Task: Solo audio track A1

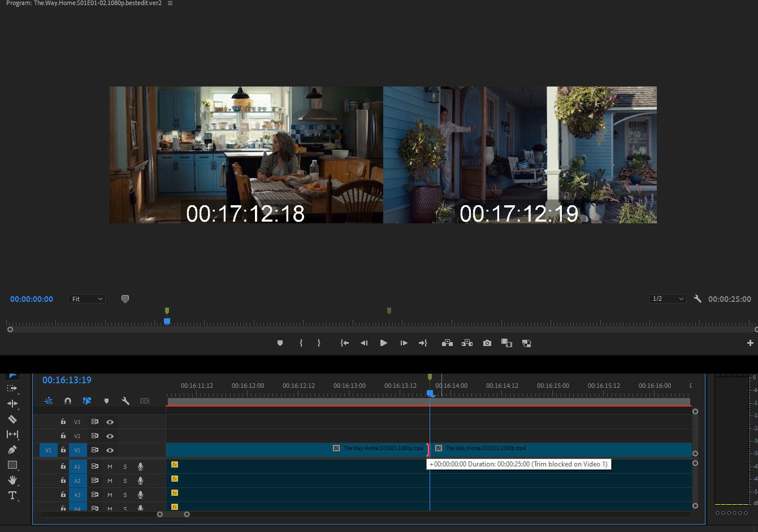Action: tap(125, 466)
